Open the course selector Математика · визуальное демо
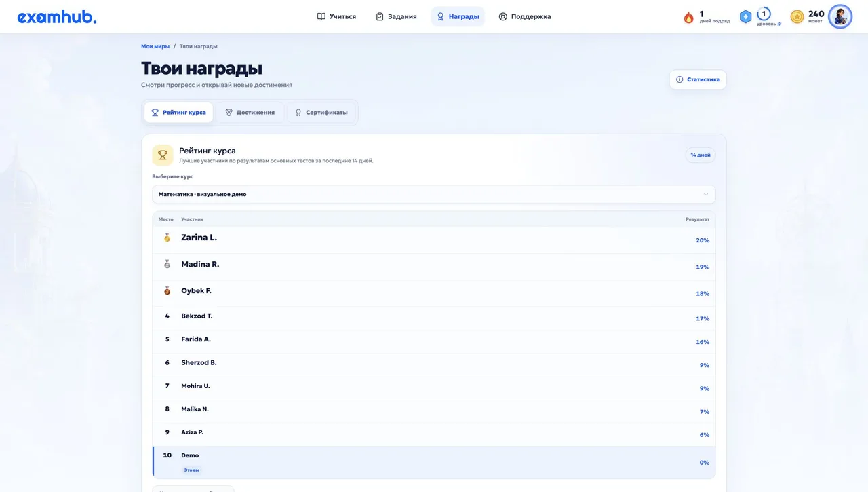Screen dimensions: 868x492 pos(434,194)
